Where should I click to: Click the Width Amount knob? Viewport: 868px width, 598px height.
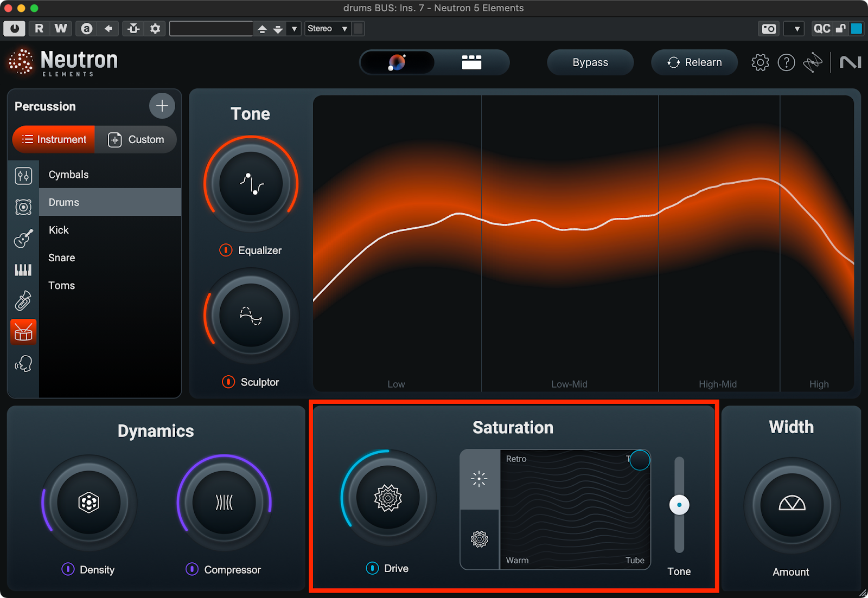click(x=792, y=505)
